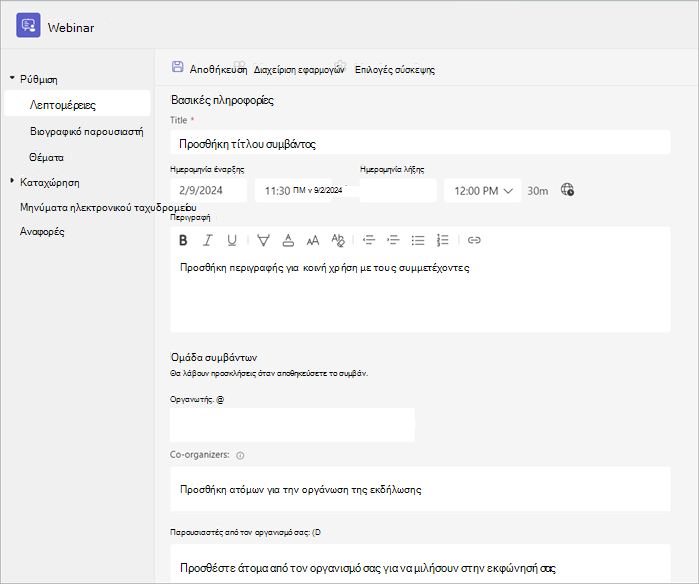Toggle italic formatting
Image resolution: width=699 pixels, height=584 pixels.
pyautogui.click(x=207, y=240)
